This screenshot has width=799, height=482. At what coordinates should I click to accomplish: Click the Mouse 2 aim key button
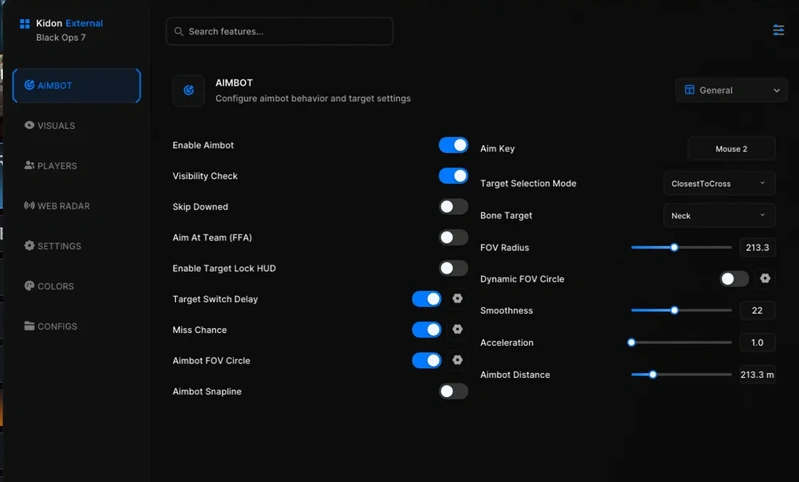pos(731,149)
